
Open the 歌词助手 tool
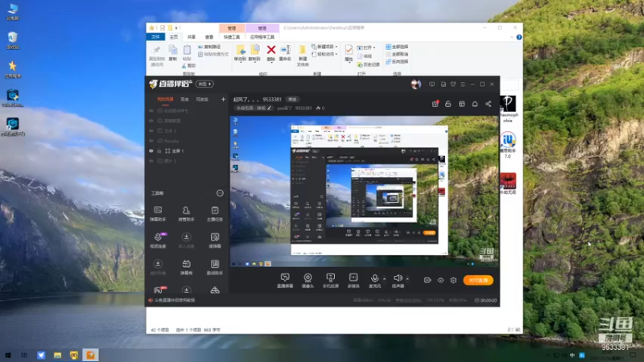[215, 267]
